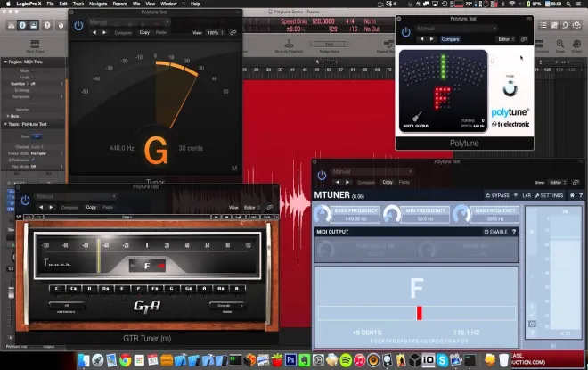Open Note Pads icon in control bar

click(555, 26)
